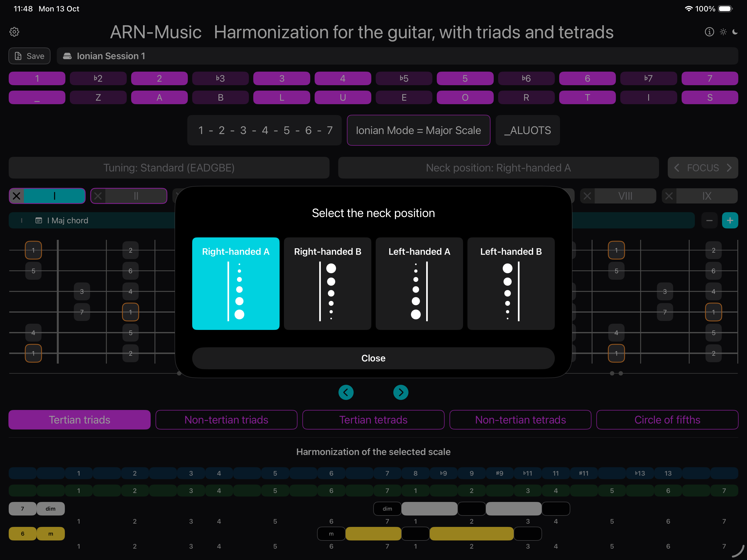Remove chord slot I with X icon

17,196
